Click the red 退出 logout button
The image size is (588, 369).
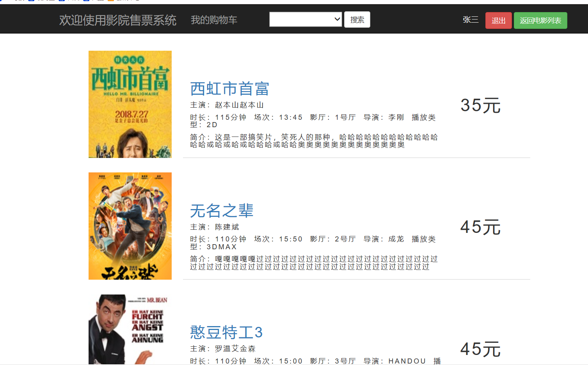(x=498, y=20)
